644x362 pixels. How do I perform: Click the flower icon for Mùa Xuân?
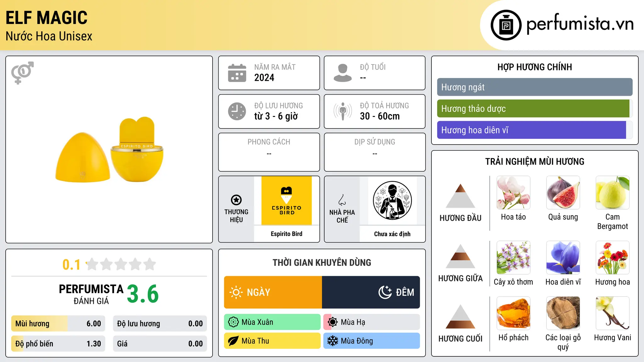[233, 322]
